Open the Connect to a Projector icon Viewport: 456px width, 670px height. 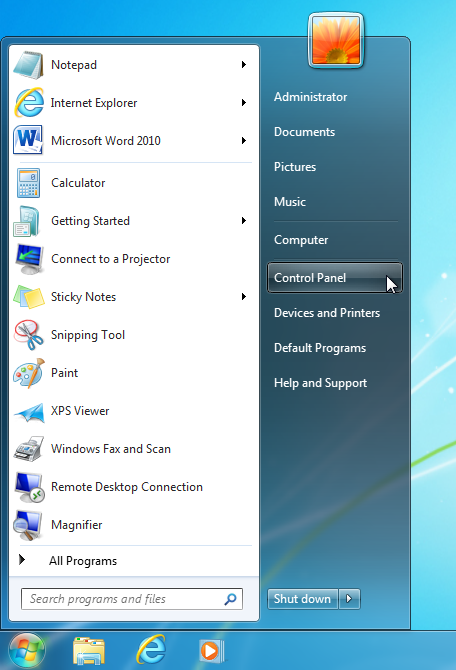(29, 259)
